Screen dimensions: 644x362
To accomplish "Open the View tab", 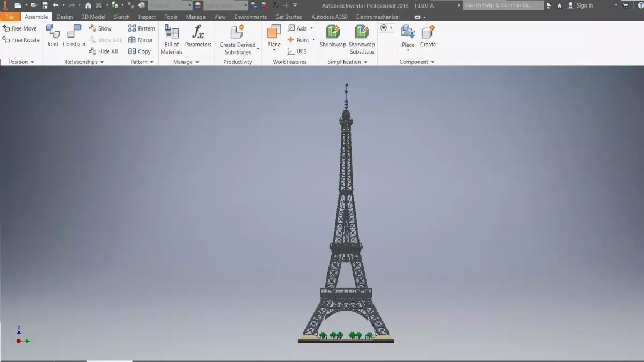I will (220, 17).
